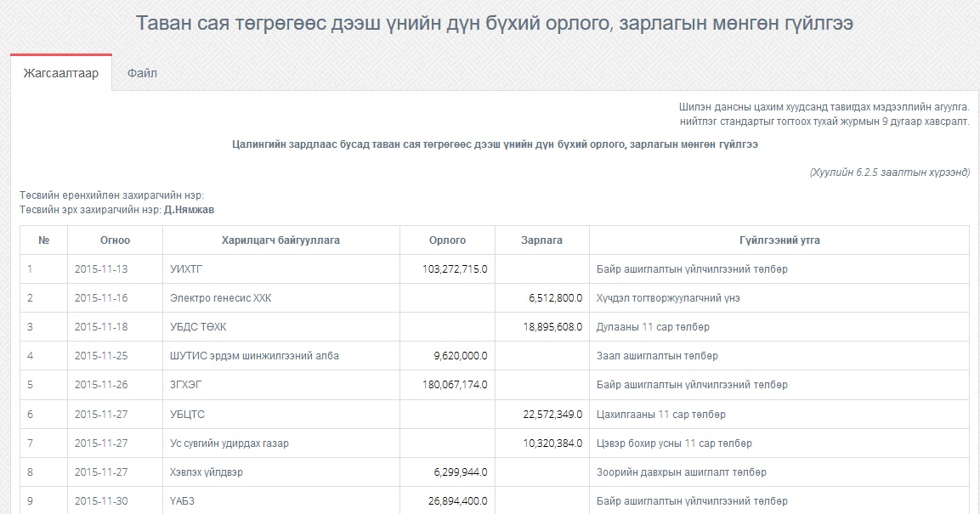980x514 pixels.
Task: Click row number 5 cell
Action: click(43, 385)
